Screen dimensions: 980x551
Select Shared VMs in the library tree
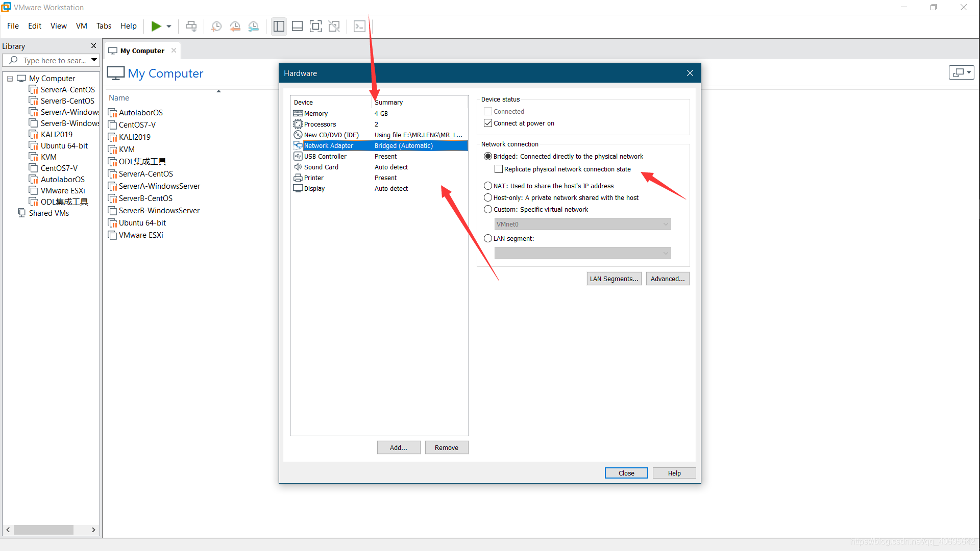(48, 213)
